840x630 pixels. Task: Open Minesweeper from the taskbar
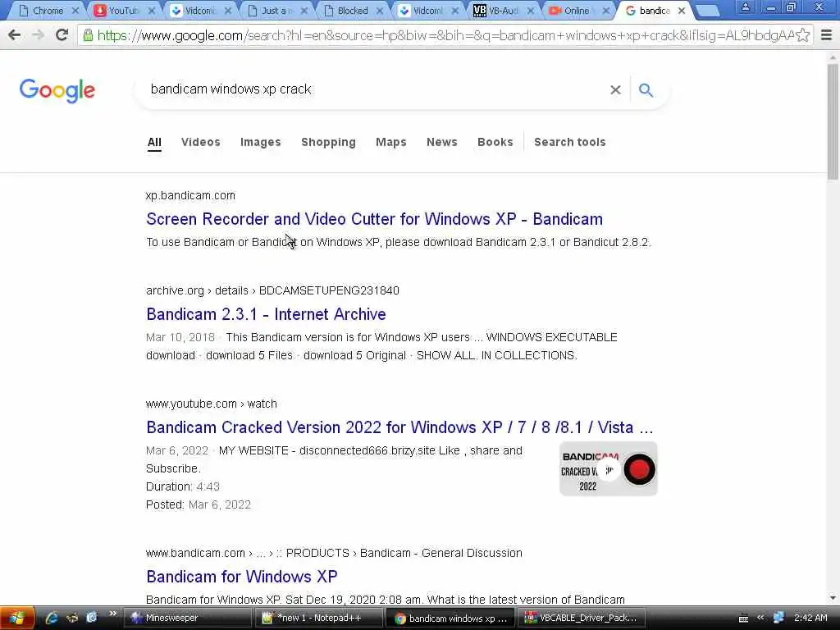[x=188, y=618]
